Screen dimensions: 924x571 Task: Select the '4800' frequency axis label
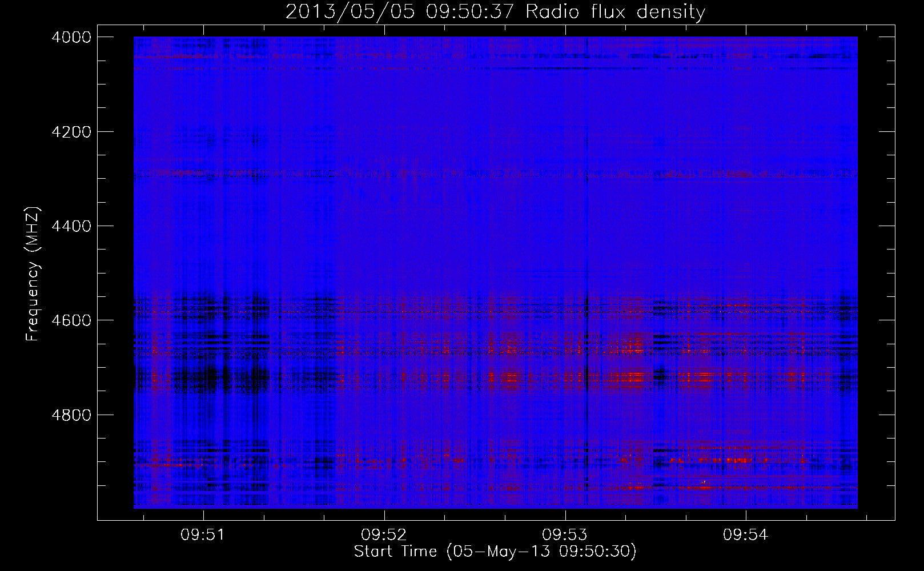71,415
